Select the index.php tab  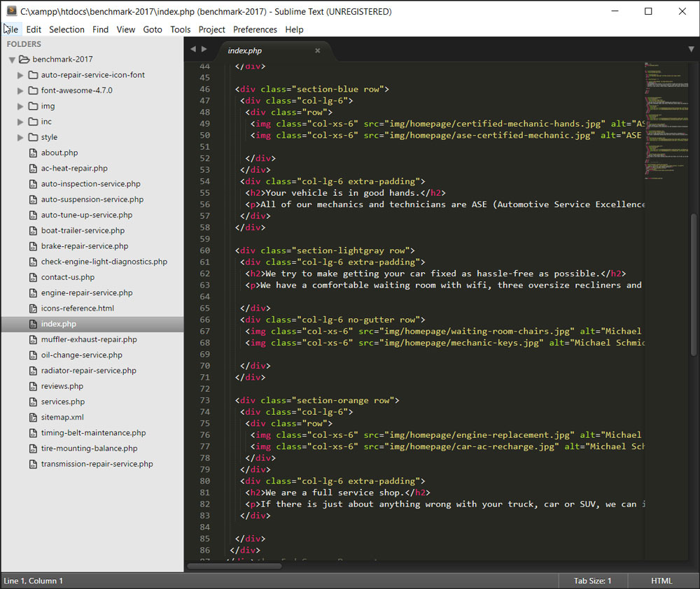(244, 50)
